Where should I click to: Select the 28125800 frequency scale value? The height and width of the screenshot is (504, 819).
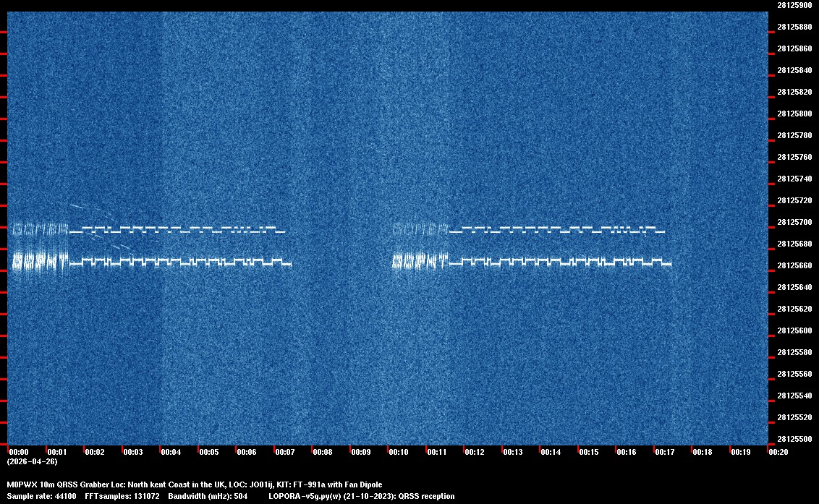point(794,114)
